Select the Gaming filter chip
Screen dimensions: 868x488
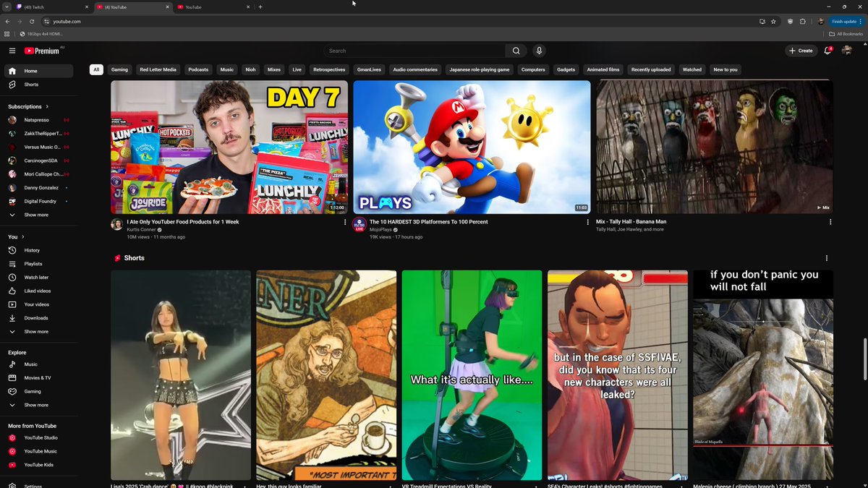[x=119, y=69]
